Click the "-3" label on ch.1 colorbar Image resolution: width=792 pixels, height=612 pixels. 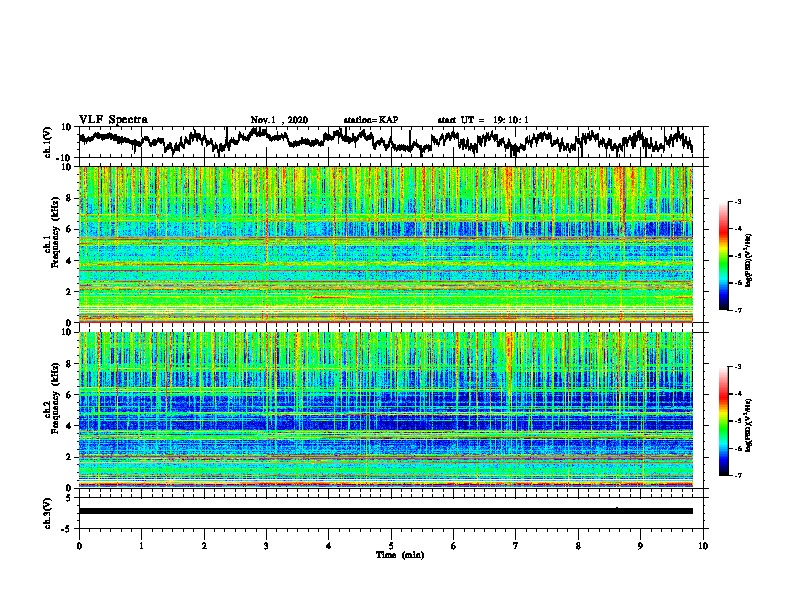pyautogui.click(x=737, y=201)
